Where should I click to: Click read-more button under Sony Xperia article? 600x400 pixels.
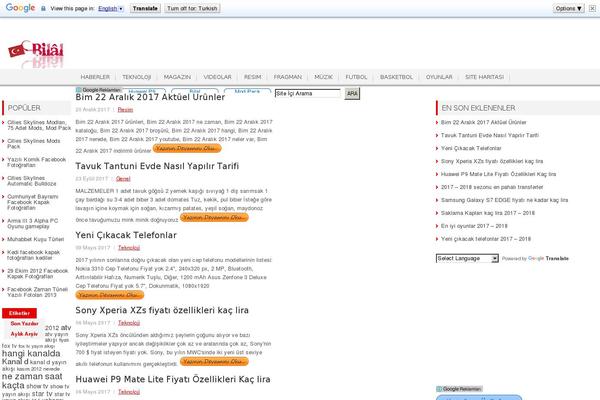(214, 361)
